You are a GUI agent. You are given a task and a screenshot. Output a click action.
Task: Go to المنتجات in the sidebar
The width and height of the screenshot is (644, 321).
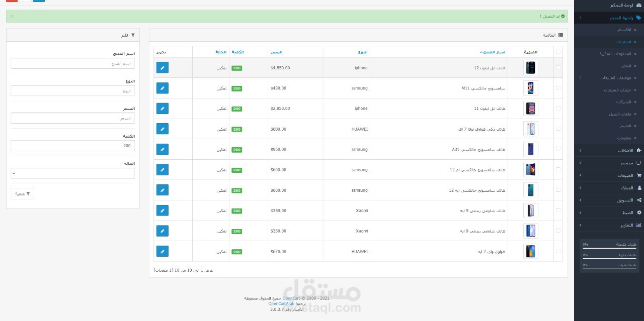[624, 42]
